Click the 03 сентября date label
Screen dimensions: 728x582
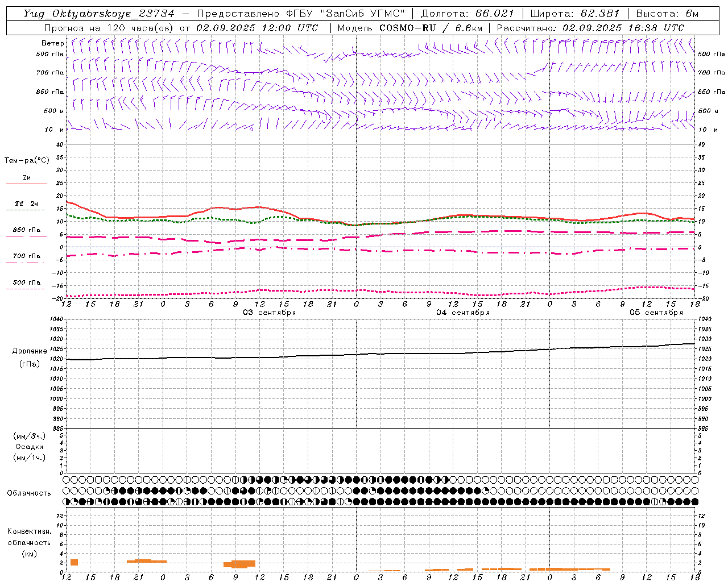270,313
